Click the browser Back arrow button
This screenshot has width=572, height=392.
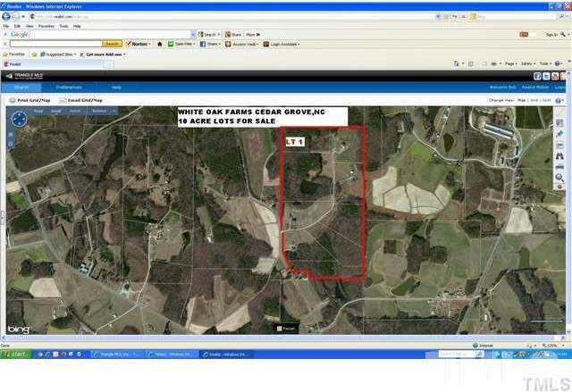pyautogui.click(x=6, y=16)
